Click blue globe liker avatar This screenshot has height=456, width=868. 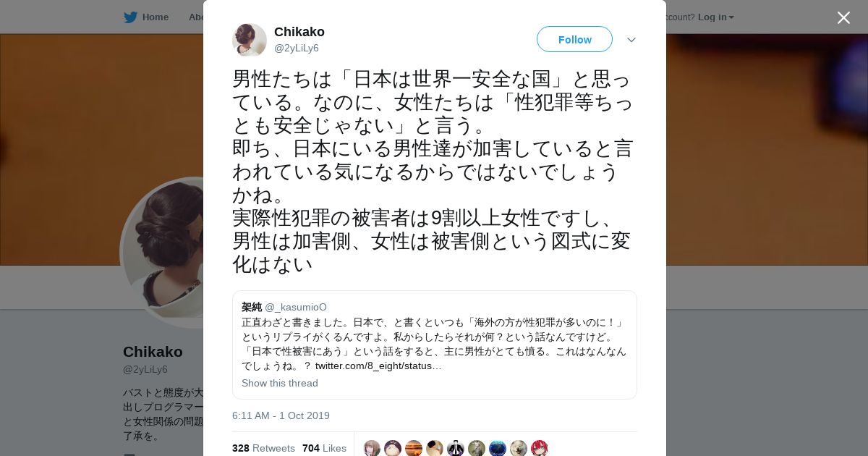(498, 448)
